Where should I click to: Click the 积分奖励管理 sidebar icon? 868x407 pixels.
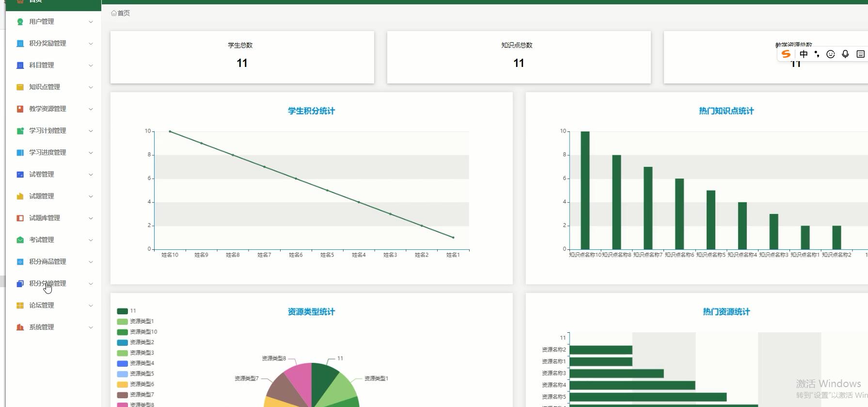coord(20,44)
